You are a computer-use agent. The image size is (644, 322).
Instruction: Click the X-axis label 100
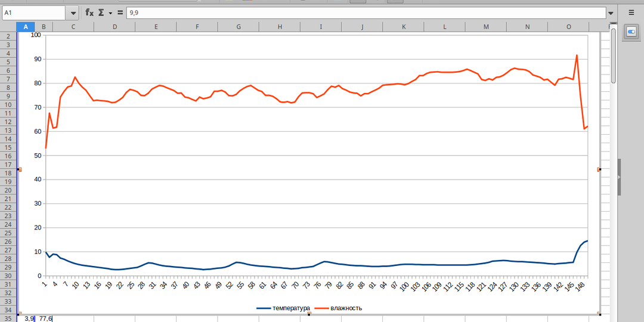pos(404,287)
